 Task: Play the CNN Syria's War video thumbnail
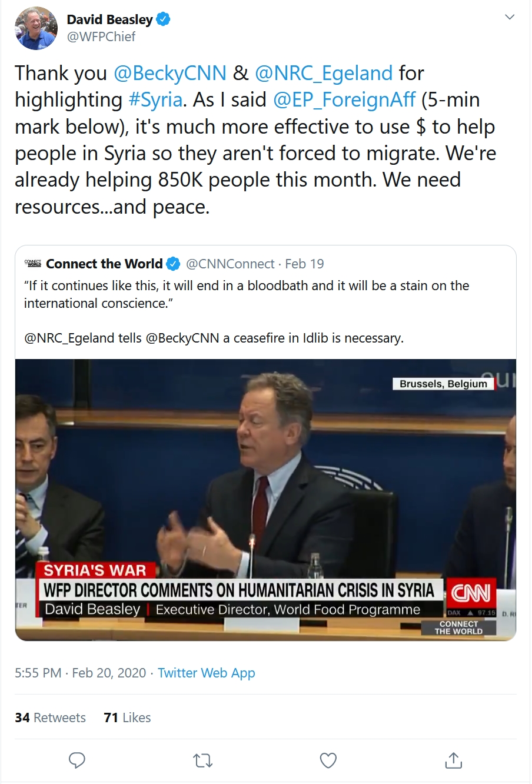click(265, 500)
